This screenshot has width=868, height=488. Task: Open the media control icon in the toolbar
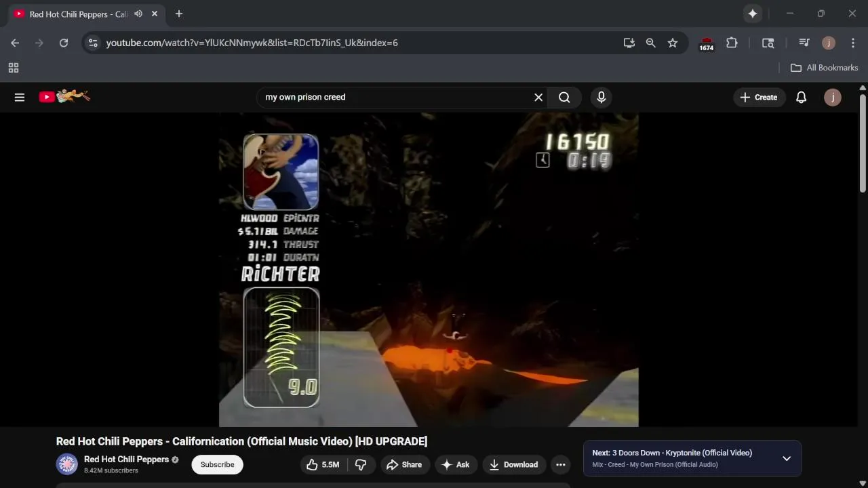coord(804,43)
